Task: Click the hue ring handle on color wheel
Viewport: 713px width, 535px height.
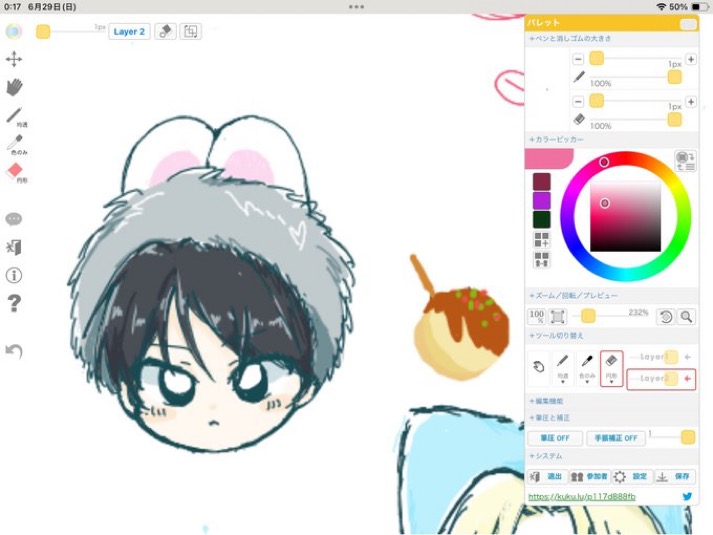Action: point(604,162)
